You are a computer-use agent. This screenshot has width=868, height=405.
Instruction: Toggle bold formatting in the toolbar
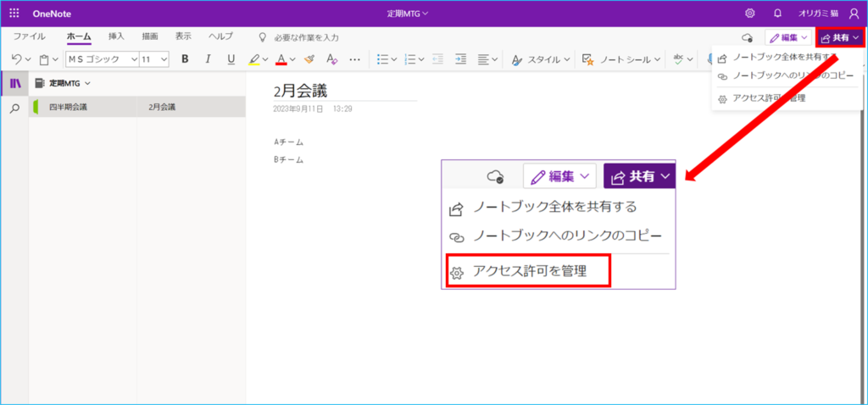(185, 59)
